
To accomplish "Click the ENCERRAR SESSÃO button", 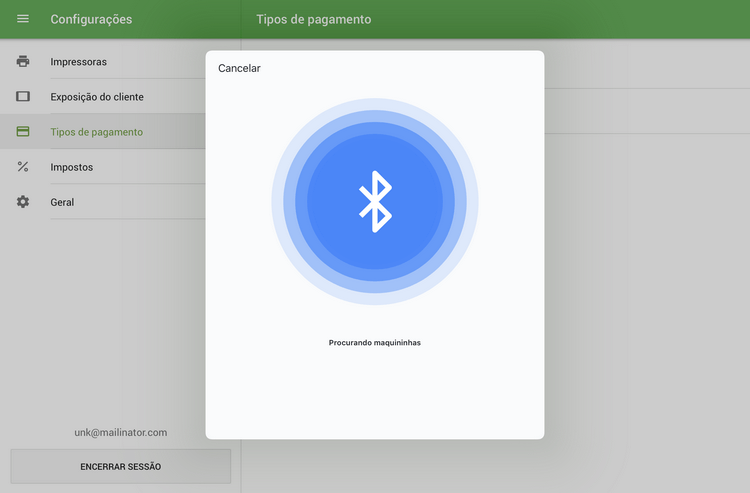I will tap(120, 466).
